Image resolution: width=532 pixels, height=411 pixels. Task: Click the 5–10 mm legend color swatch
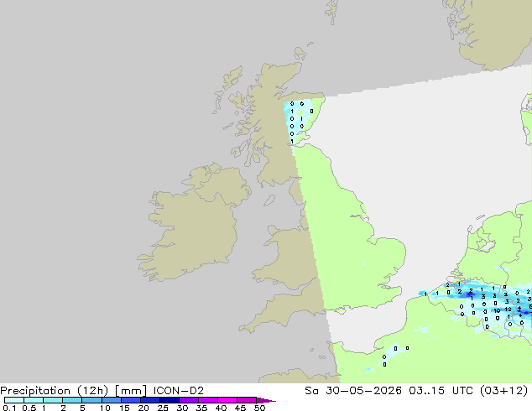(x=91, y=400)
